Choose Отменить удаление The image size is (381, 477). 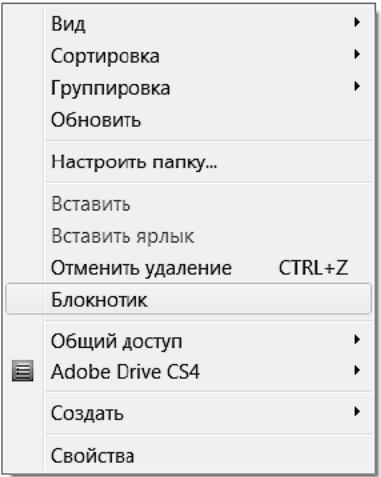pyautogui.click(x=189, y=268)
